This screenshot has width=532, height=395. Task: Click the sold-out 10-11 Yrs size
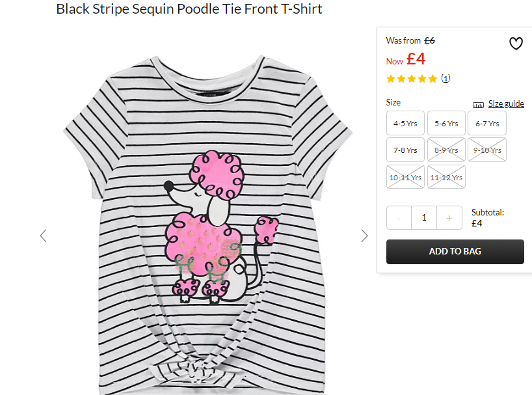tap(405, 177)
